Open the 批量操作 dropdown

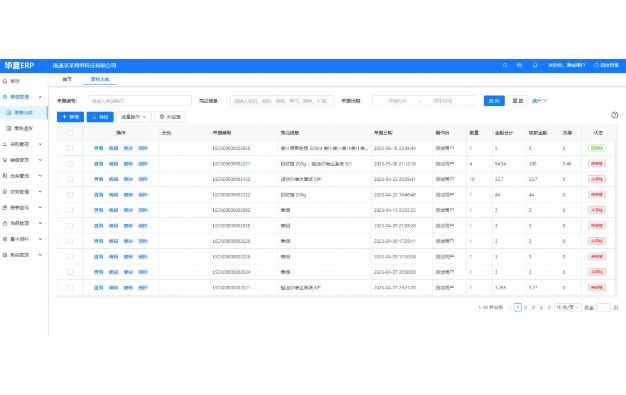pos(134,117)
